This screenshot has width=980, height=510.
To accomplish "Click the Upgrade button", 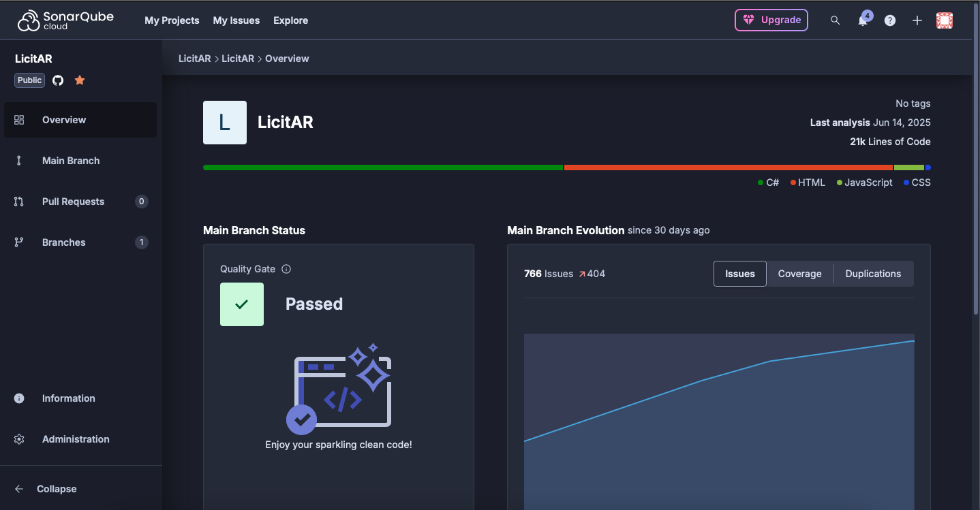I will [x=771, y=20].
